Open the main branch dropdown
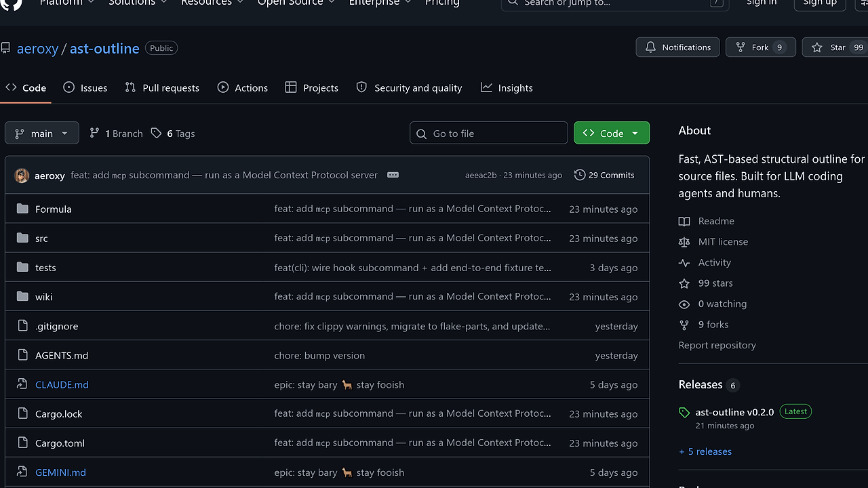Screen dimensions: 868x488 point(42,133)
